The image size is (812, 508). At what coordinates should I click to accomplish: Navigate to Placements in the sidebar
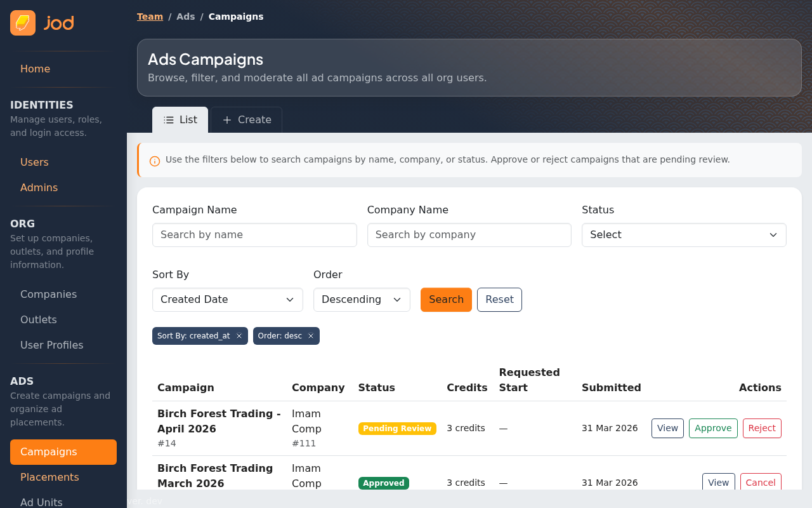coord(49,477)
